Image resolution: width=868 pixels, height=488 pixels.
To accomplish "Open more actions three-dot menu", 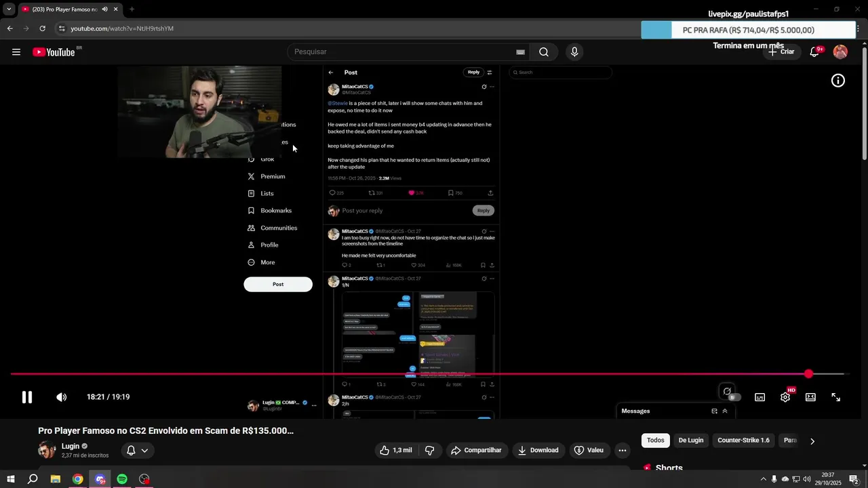I will pos(622,450).
